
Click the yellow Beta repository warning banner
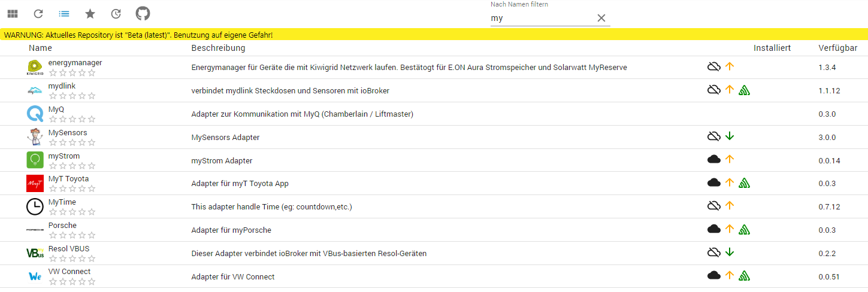click(x=434, y=35)
